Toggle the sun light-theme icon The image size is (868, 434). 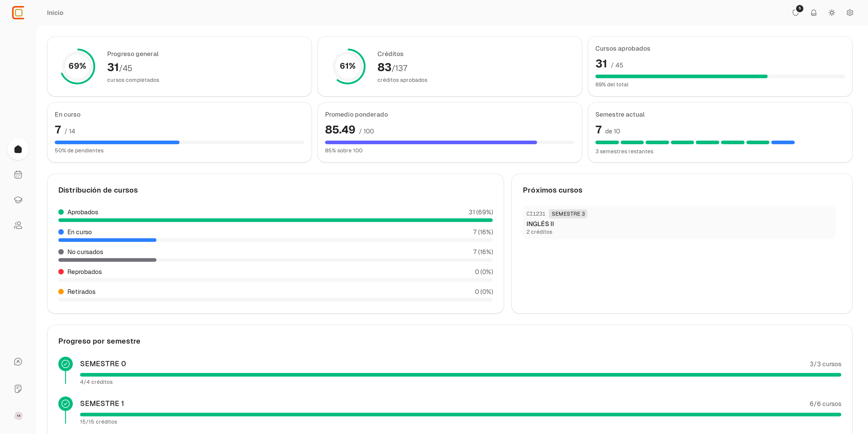[832, 13]
